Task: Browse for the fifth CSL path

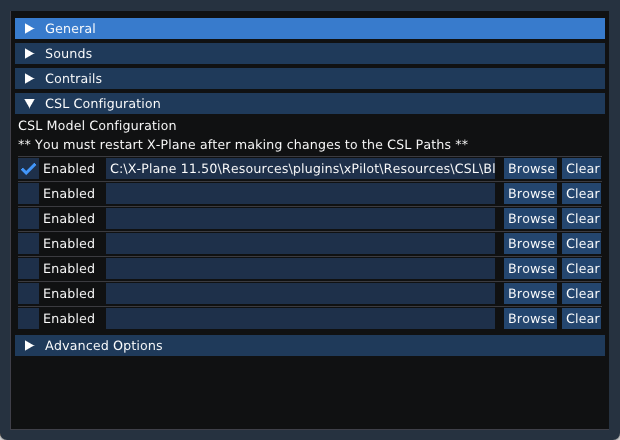Action: (x=530, y=268)
